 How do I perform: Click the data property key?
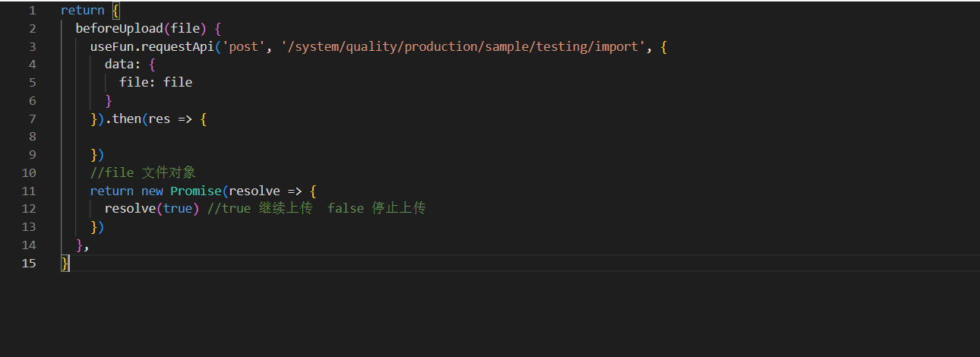(x=119, y=65)
